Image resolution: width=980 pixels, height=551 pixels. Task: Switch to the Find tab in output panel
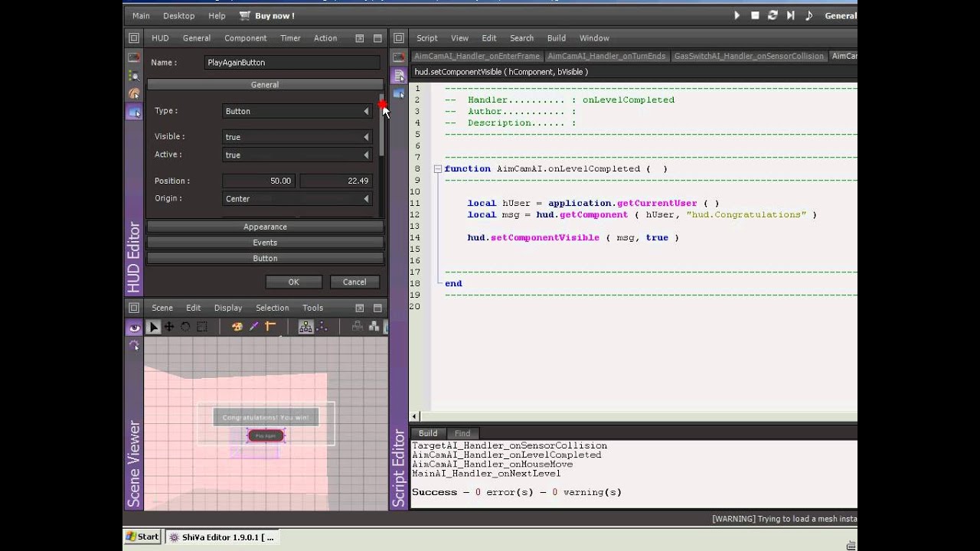462,433
